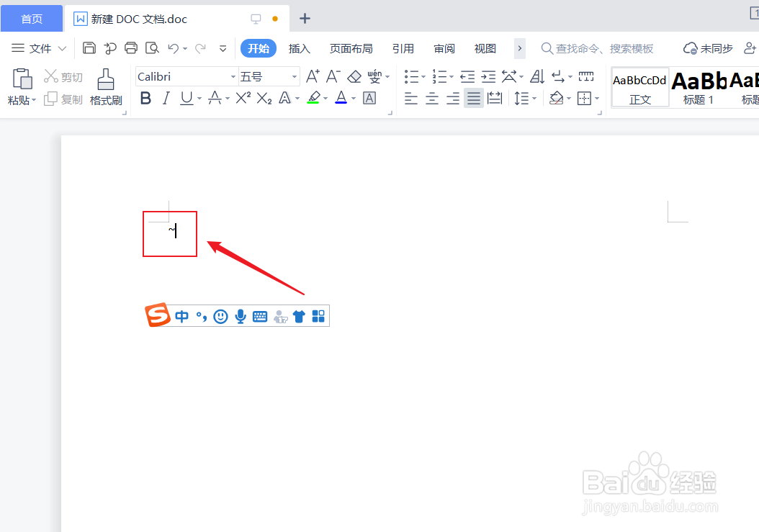
Task: Clear formatting with eraser icon
Action: 354,76
